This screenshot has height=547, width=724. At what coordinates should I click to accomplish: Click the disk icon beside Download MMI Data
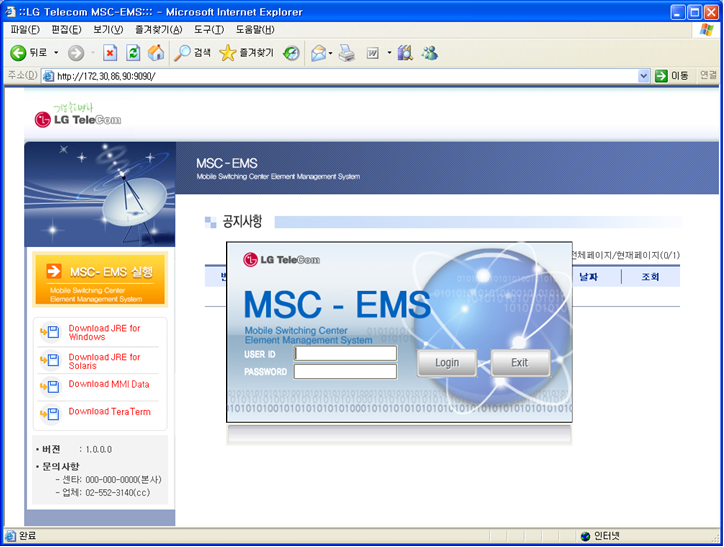[x=50, y=386]
